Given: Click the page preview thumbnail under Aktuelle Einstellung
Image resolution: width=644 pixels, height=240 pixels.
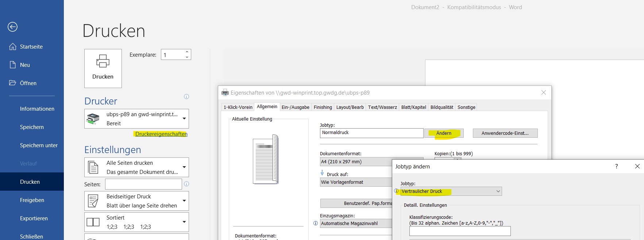Looking at the screenshot, I should tap(266, 159).
